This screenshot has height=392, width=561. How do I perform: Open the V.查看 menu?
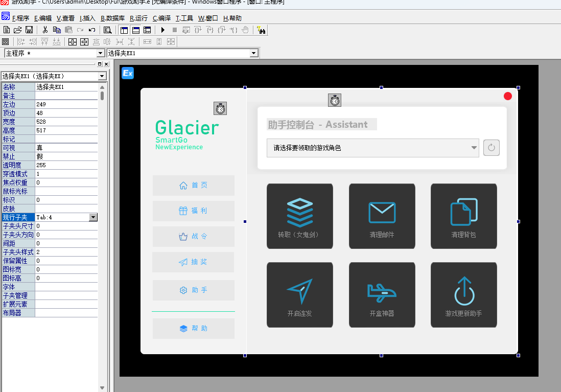tap(65, 18)
